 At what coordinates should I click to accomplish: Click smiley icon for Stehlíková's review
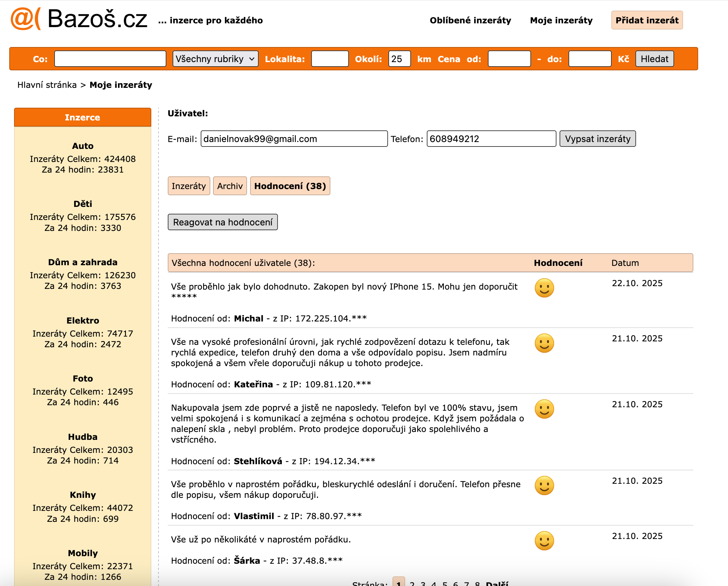click(x=544, y=409)
